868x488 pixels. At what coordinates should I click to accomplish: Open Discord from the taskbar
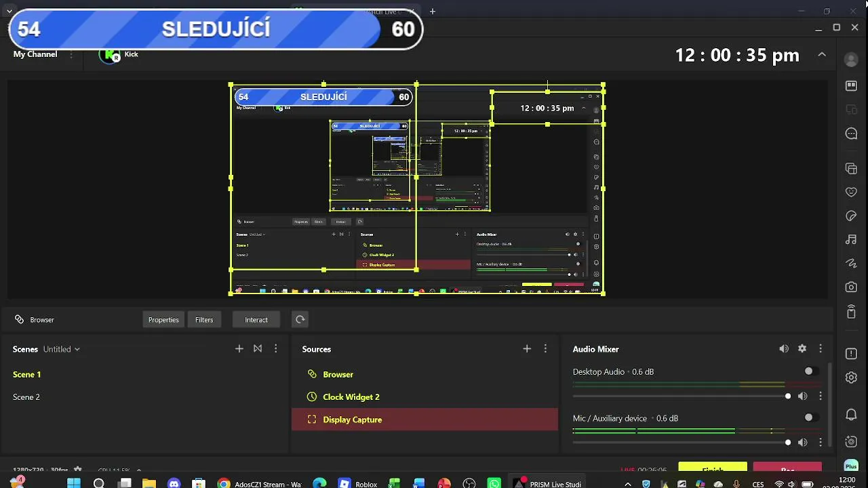tap(174, 483)
